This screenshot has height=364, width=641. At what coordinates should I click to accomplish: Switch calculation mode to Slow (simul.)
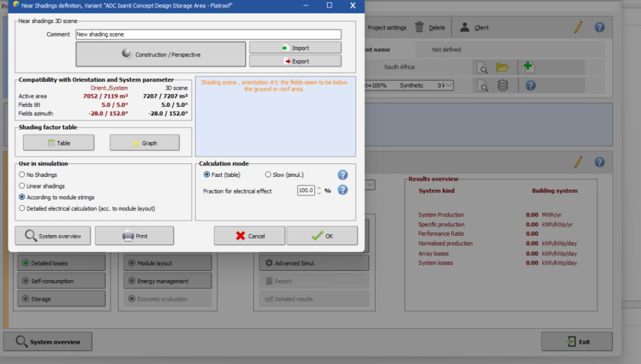click(x=268, y=175)
